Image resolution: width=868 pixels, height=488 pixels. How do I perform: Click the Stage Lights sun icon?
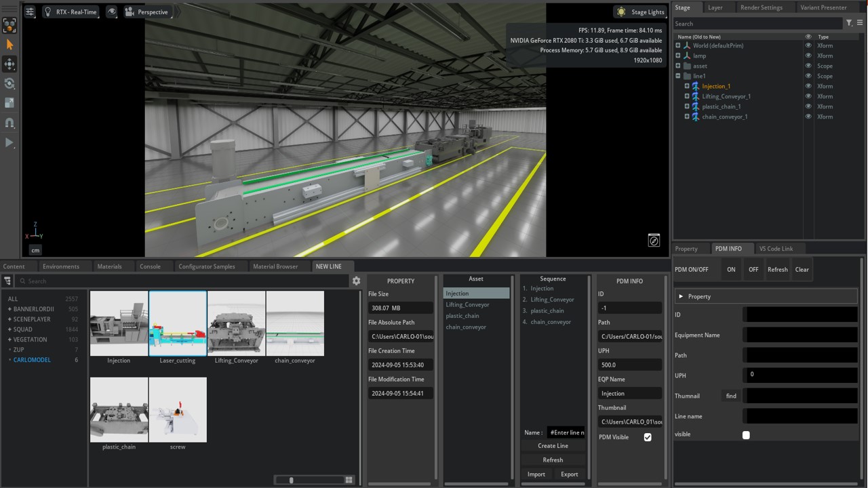pos(620,12)
